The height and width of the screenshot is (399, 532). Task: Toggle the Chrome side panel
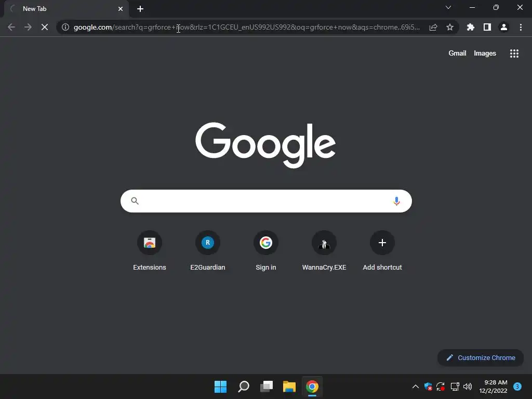coord(487,27)
